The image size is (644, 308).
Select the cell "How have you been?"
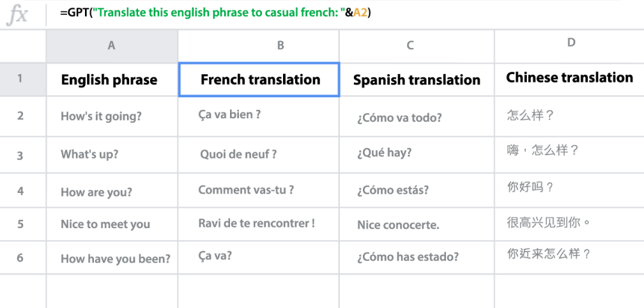tap(112, 258)
